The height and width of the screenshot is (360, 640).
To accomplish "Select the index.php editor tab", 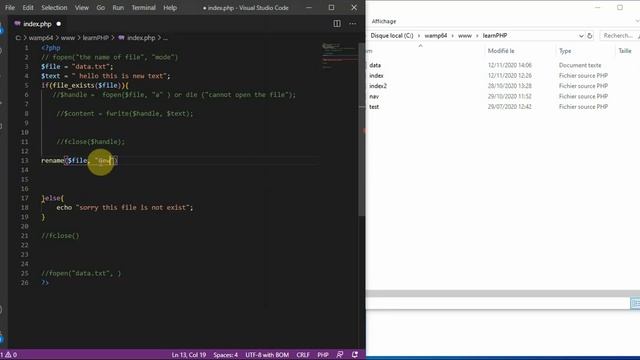I will 37,24.
